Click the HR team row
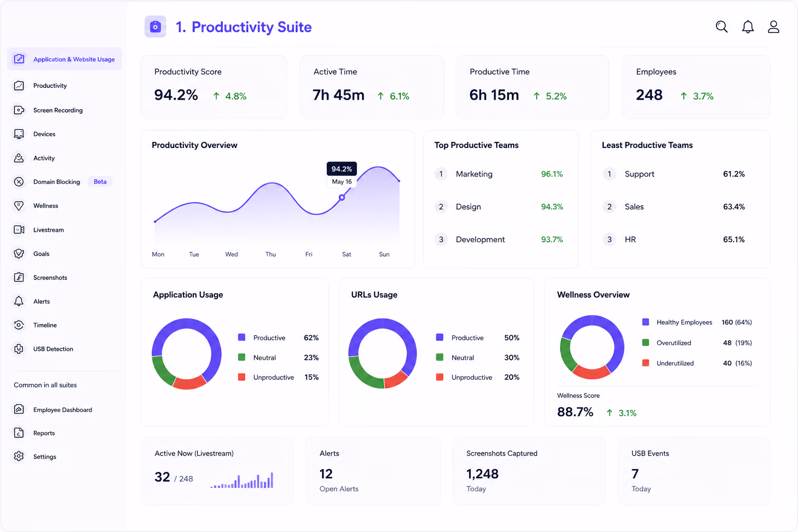 coord(674,240)
